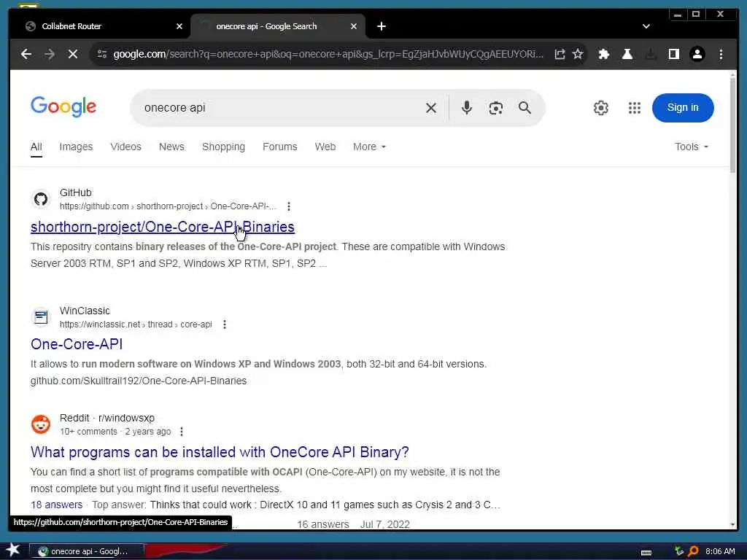Viewport: 747px width, 560px height.
Task: Open the Chrome Labs flask icon
Action: 627,54
